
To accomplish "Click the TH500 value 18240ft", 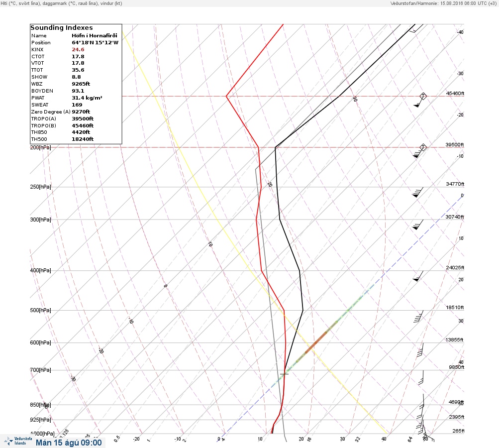I will (x=83, y=139).
